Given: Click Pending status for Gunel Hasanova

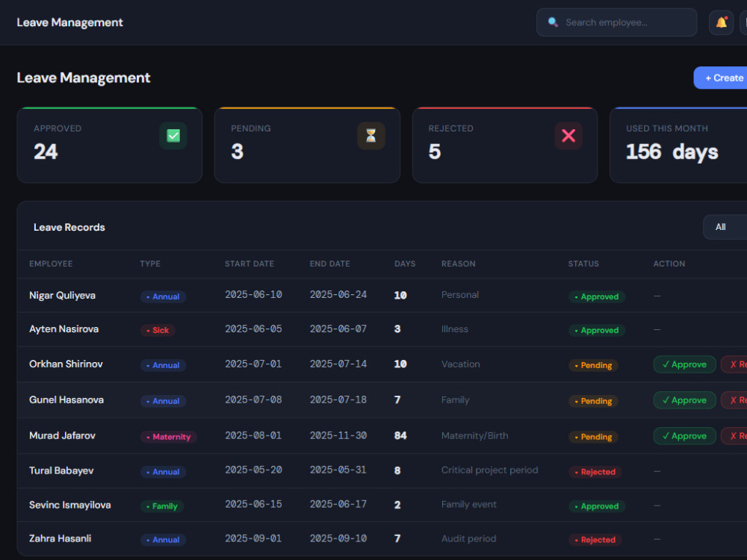Looking at the screenshot, I should pos(594,401).
